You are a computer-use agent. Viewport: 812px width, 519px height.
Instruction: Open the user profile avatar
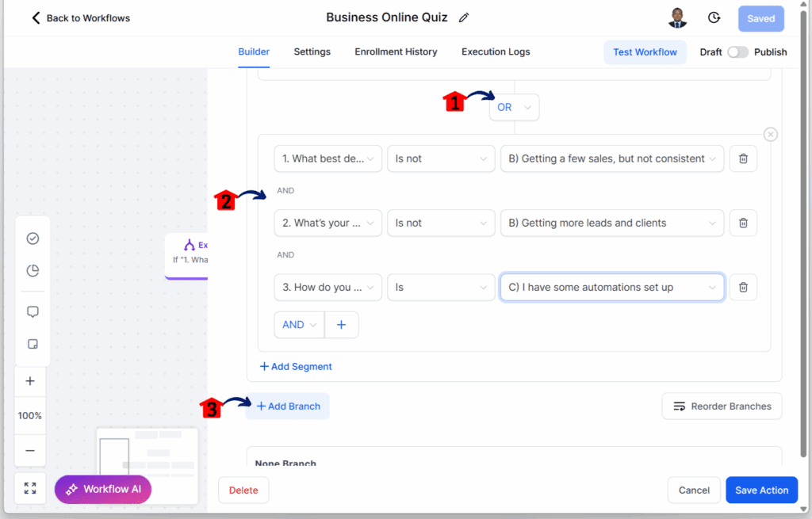pos(677,18)
